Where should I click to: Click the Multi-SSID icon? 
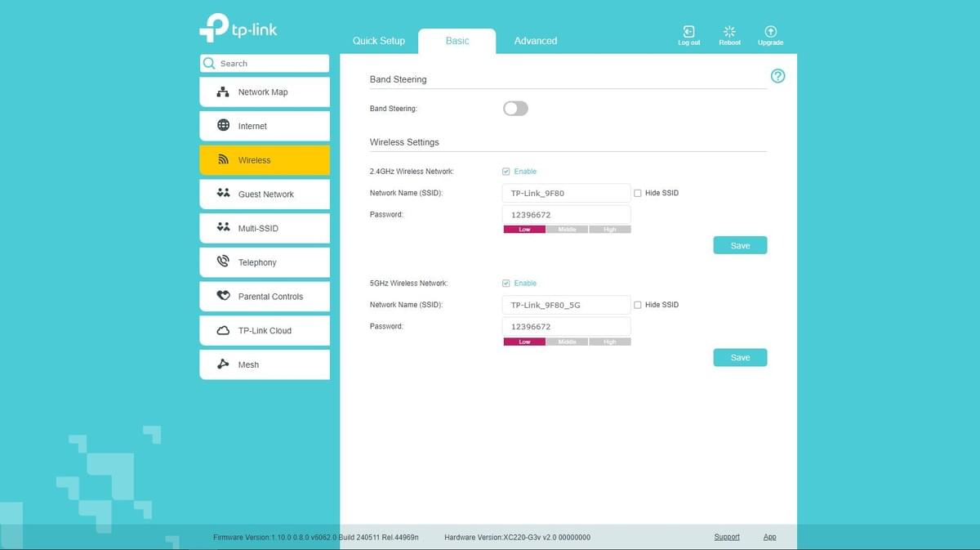[223, 227]
